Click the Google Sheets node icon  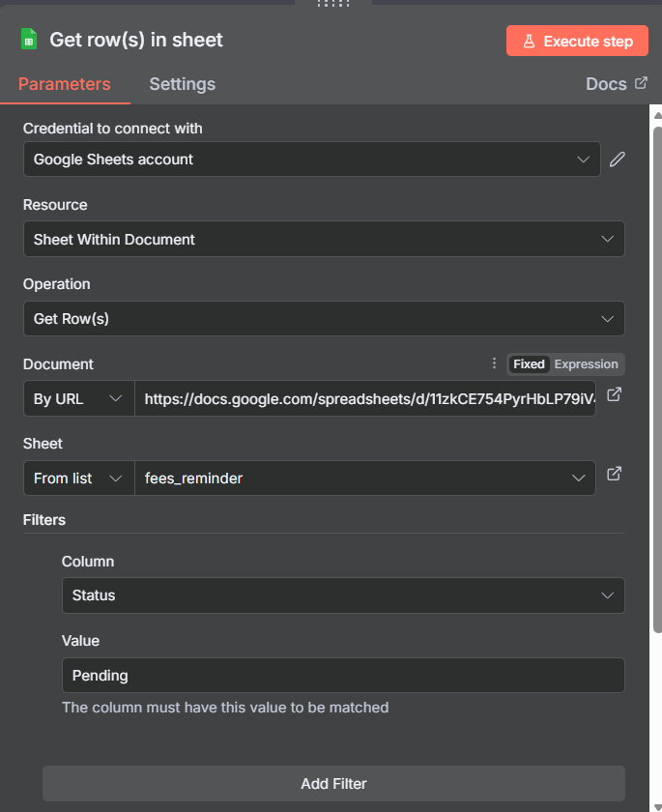click(x=29, y=40)
